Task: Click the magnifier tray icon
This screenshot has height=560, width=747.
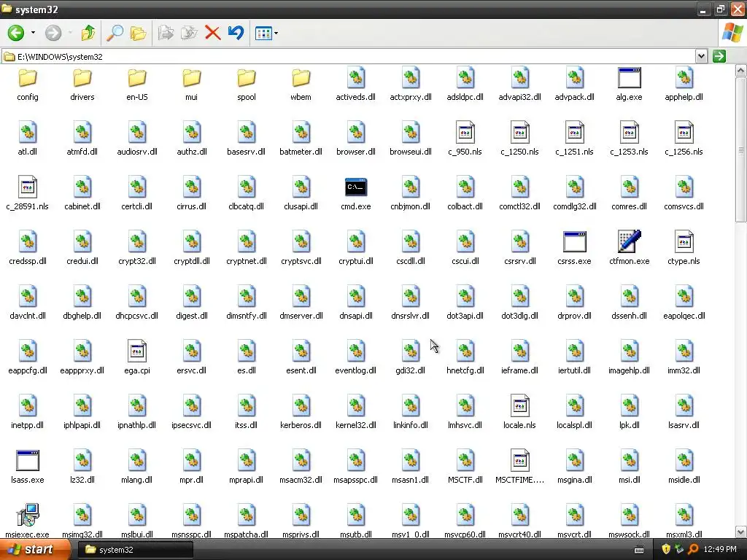Action: tap(693, 550)
